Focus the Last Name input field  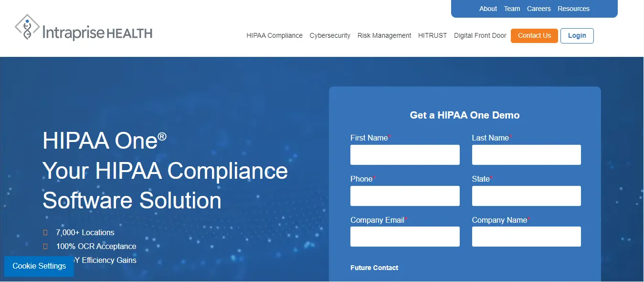(x=527, y=155)
